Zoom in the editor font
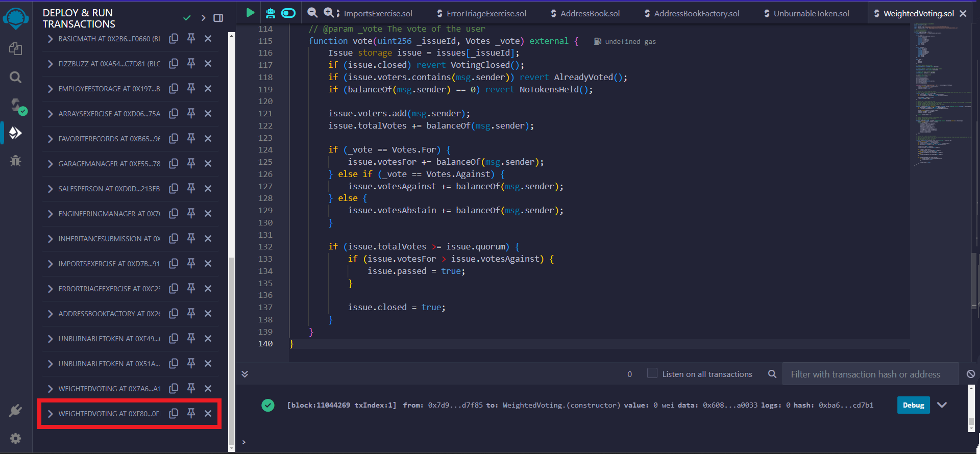This screenshot has width=980, height=454. (x=329, y=13)
